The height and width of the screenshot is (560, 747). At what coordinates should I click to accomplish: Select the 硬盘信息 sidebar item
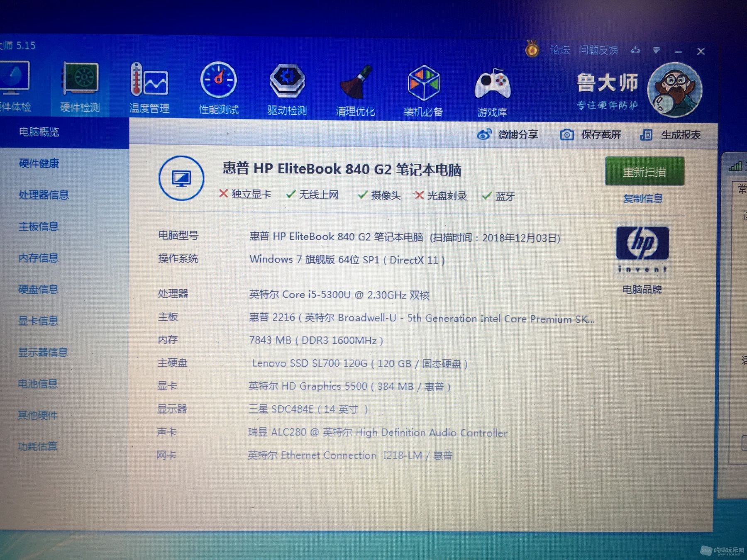click(38, 289)
